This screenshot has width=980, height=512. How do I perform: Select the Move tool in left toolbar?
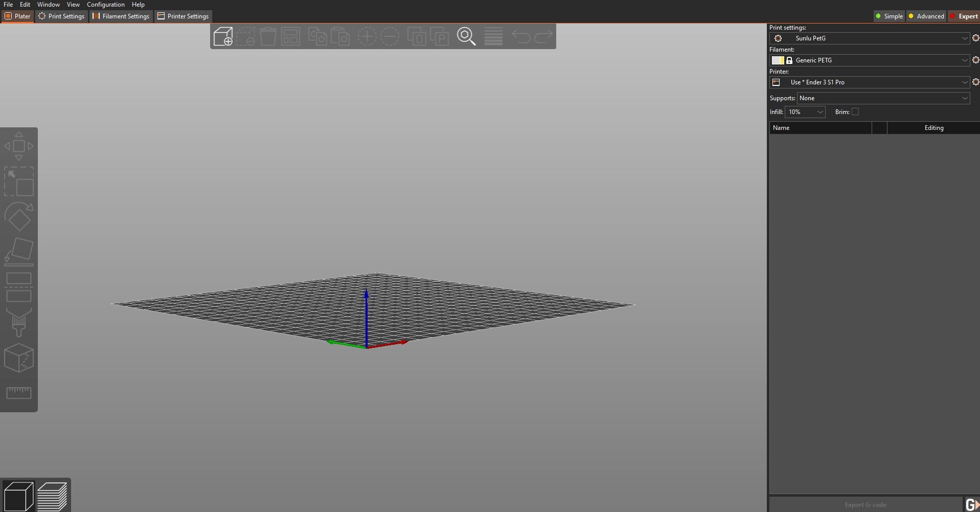[19, 146]
